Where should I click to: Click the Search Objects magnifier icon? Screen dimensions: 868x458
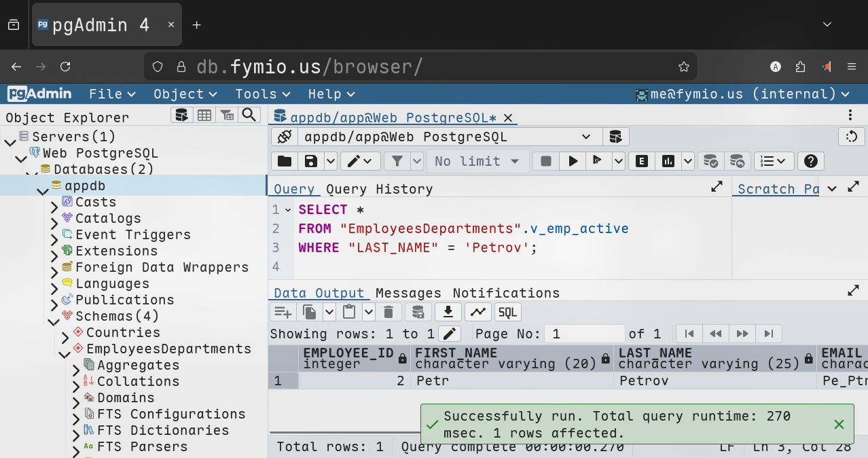tap(249, 115)
